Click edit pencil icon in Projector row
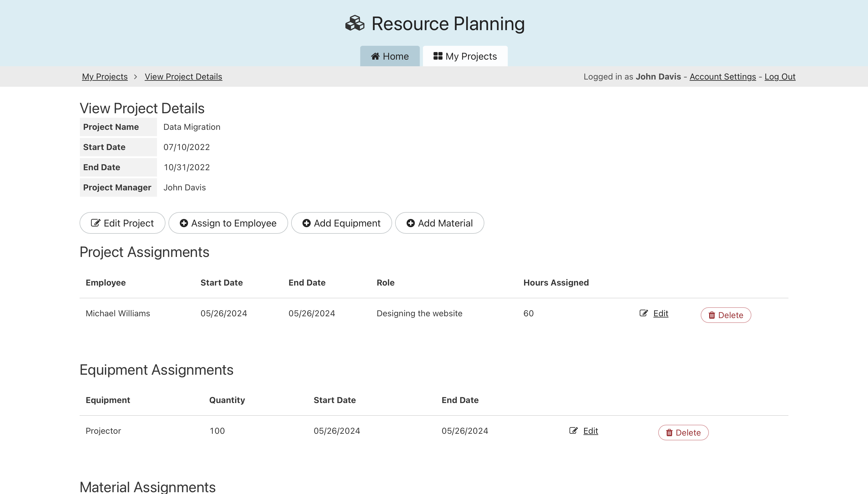 click(573, 430)
